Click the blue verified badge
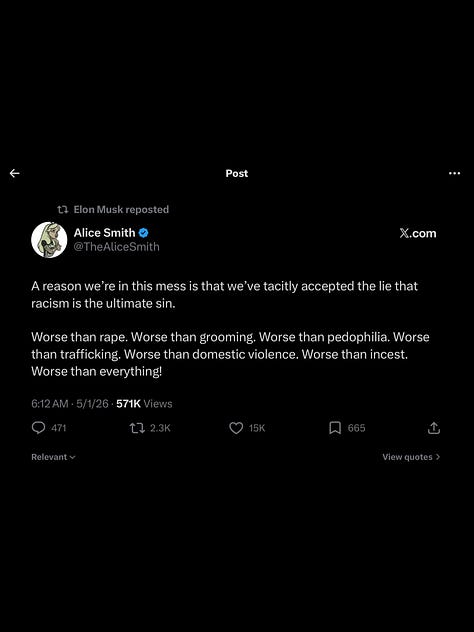The image size is (474, 632). click(x=143, y=233)
